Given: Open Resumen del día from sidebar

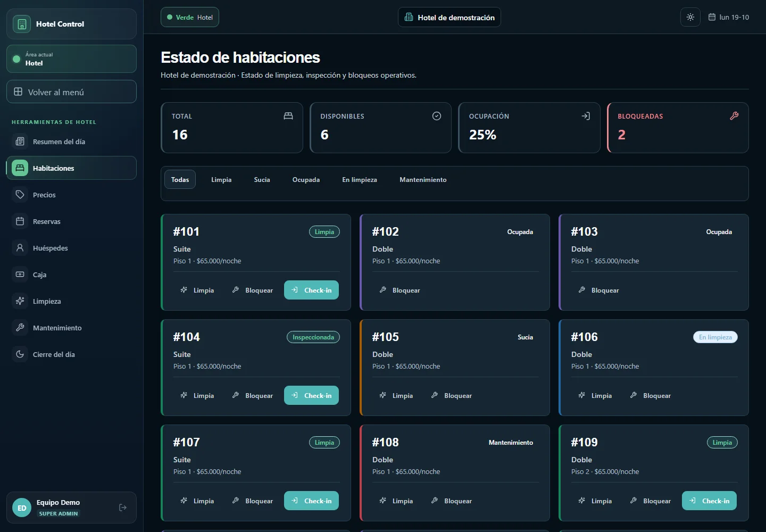Looking at the screenshot, I should (71, 142).
